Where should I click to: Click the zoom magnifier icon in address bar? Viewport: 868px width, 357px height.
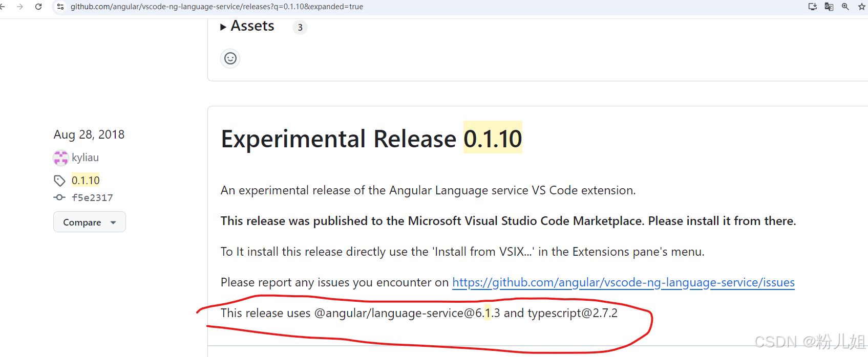[x=845, y=7]
